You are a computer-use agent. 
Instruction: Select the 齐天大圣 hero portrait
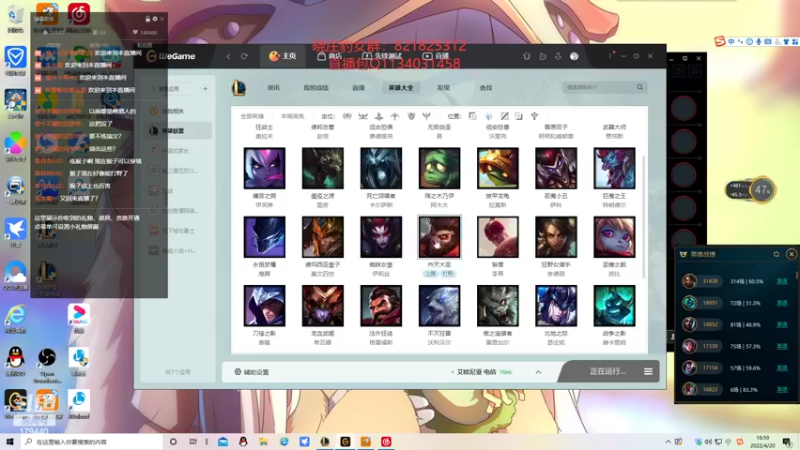pyautogui.click(x=439, y=237)
